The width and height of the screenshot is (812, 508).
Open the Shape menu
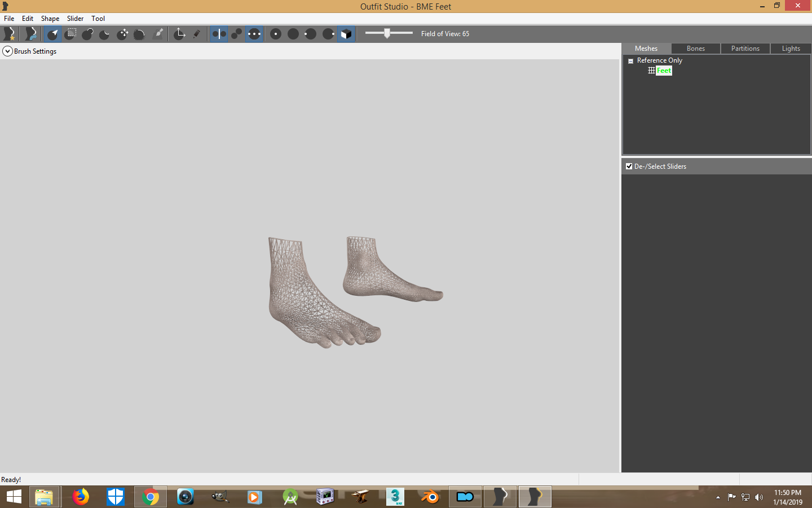50,19
